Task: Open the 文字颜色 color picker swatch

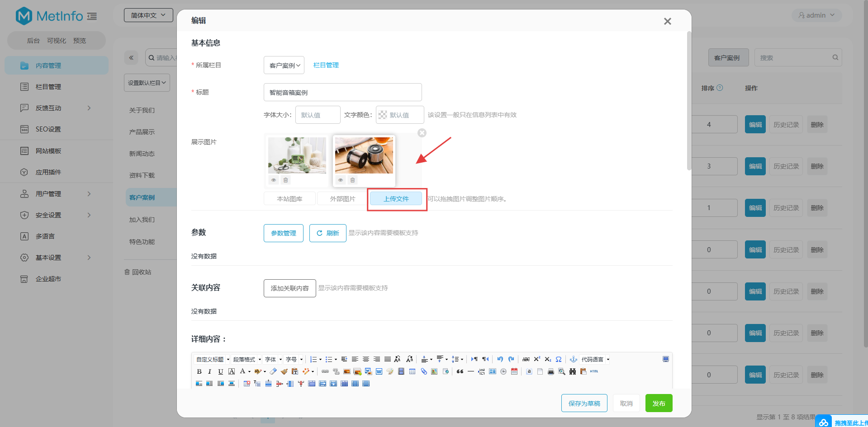Action: coord(383,115)
